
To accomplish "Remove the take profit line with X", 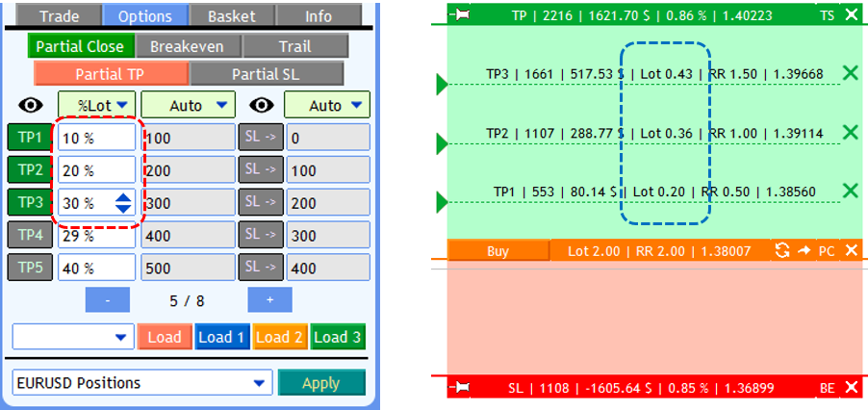I will [x=851, y=14].
